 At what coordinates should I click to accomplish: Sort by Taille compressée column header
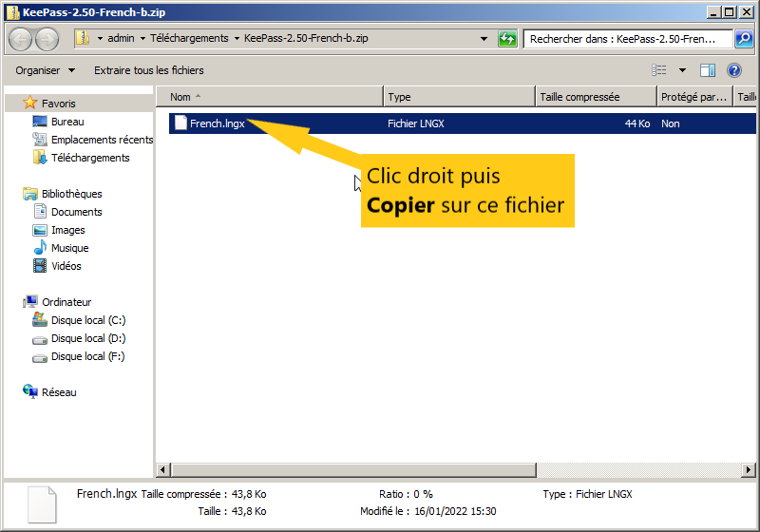[x=596, y=96]
